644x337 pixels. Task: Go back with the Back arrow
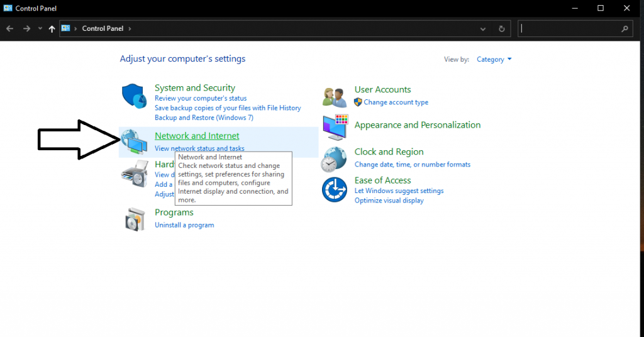[x=10, y=29]
